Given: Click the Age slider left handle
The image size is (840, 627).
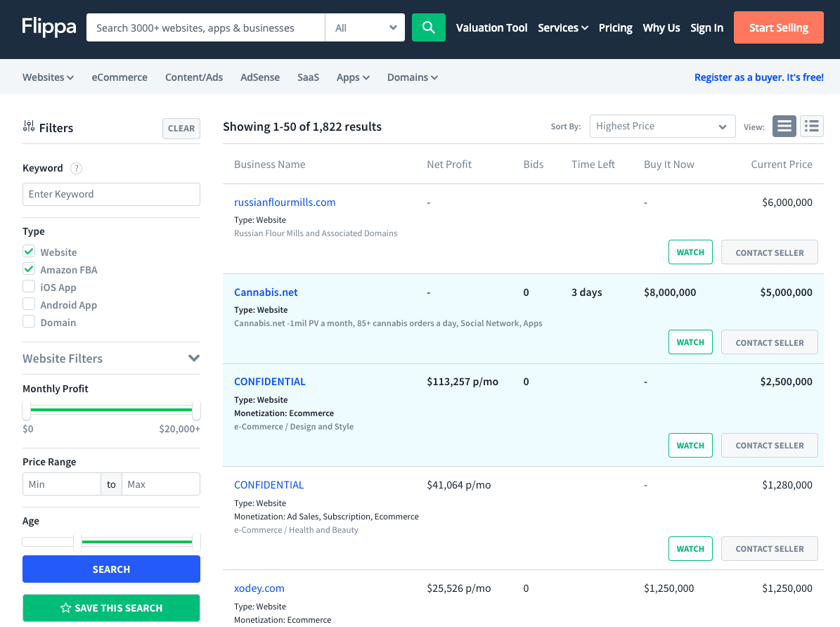Looking at the screenshot, I should 78,542.
